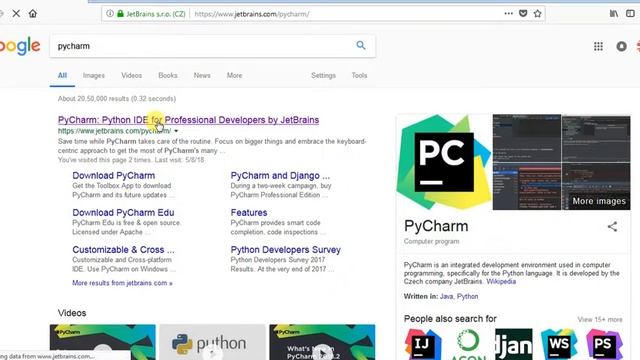Open Download PyCharm sitelink

click(113, 176)
